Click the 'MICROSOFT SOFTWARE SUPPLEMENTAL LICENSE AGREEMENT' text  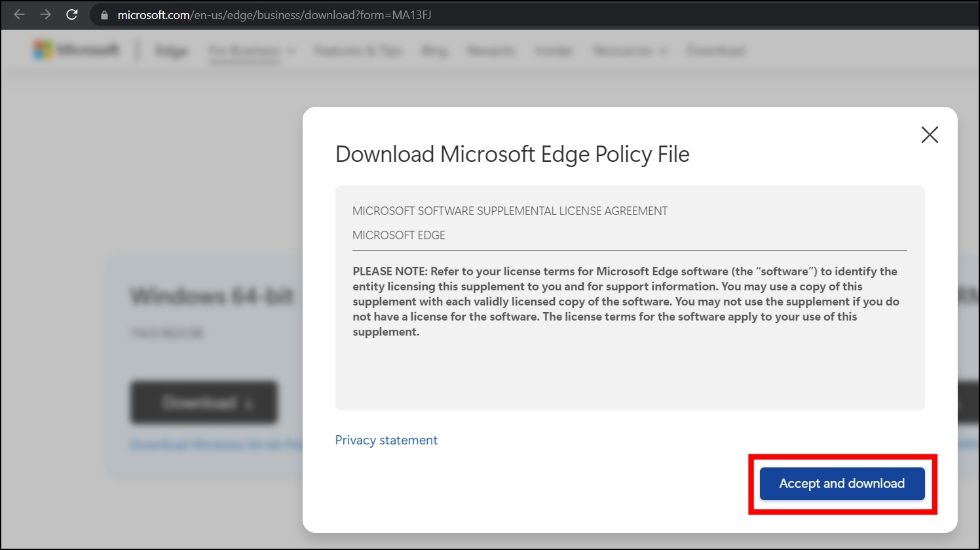coord(510,211)
